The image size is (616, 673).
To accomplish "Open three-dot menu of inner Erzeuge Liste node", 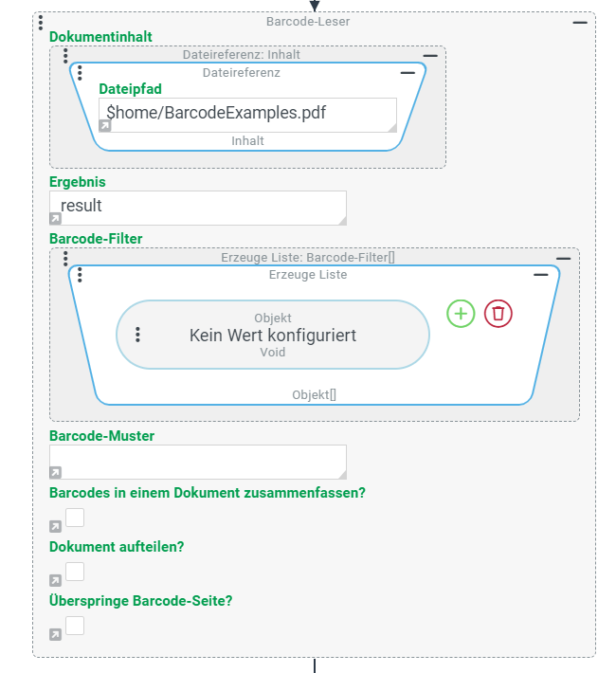I will coord(80,275).
